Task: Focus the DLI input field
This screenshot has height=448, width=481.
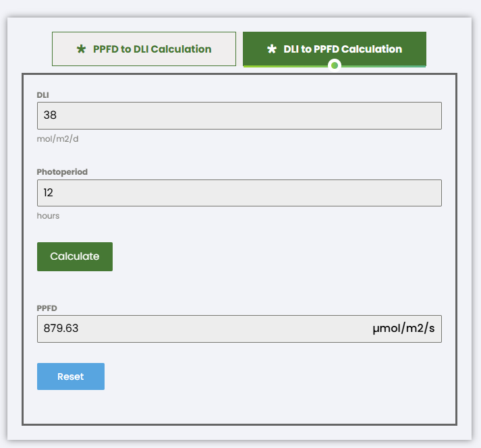Action: (239, 115)
